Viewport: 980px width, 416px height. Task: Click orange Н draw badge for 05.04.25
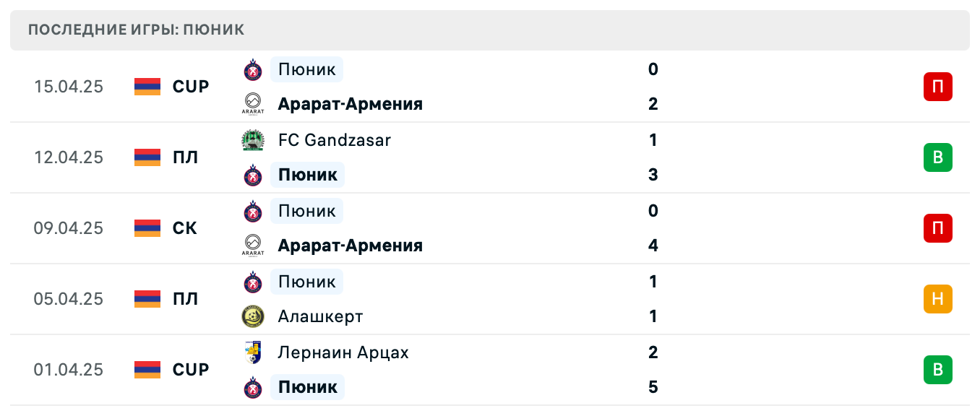(937, 299)
